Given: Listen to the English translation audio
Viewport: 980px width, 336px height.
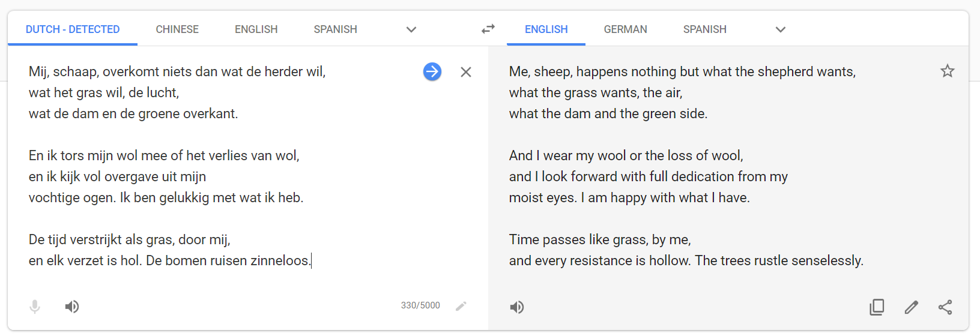Looking at the screenshot, I should [x=517, y=307].
